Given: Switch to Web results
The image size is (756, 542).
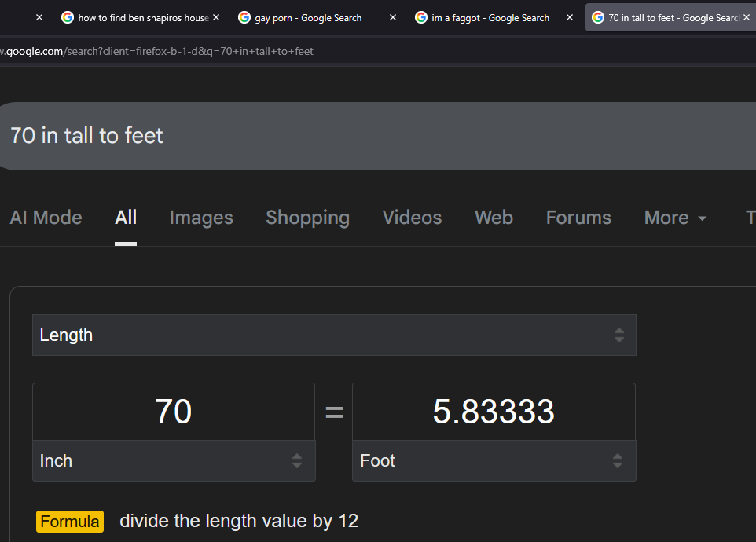Looking at the screenshot, I should pos(494,218).
